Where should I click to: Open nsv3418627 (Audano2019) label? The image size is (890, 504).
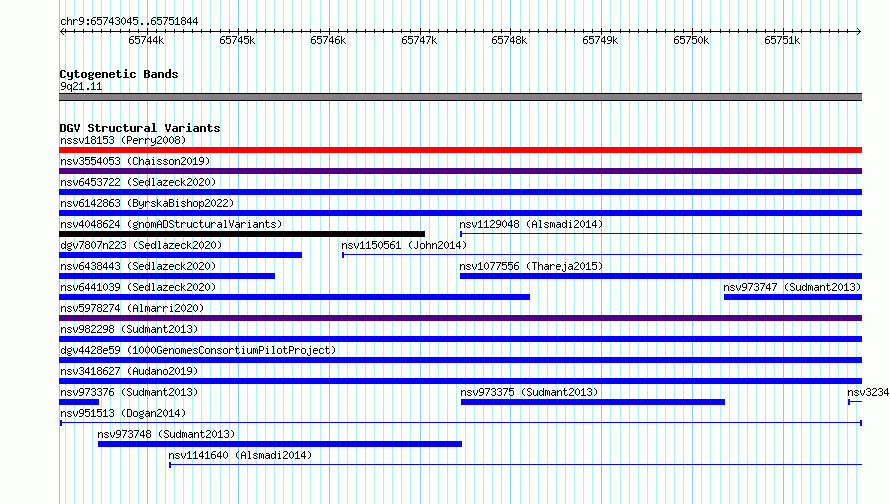point(129,371)
